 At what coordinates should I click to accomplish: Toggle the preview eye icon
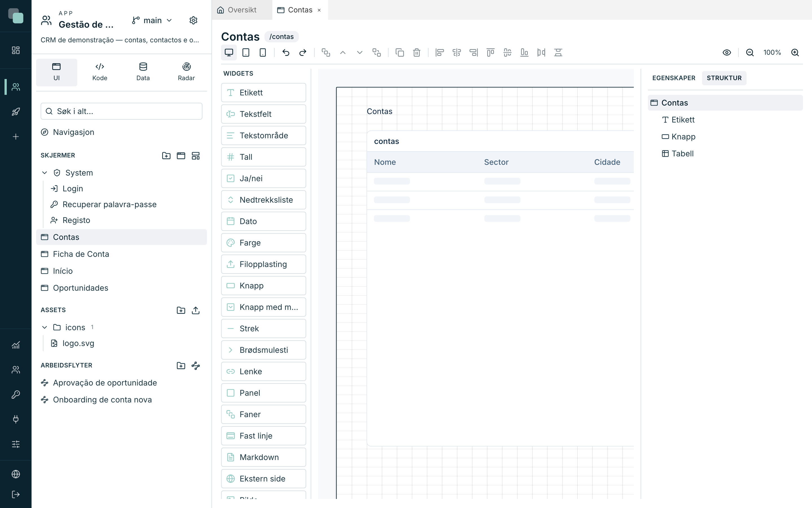(727, 52)
